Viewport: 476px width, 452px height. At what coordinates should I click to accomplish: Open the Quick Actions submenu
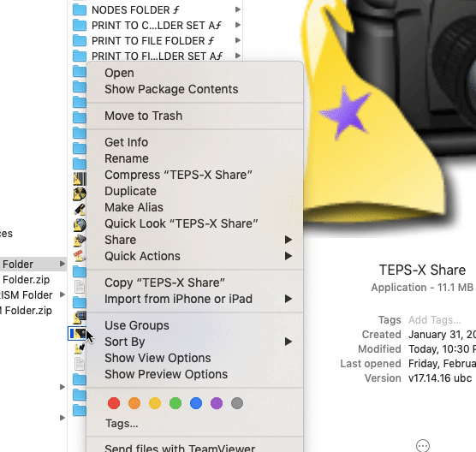click(195, 256)
